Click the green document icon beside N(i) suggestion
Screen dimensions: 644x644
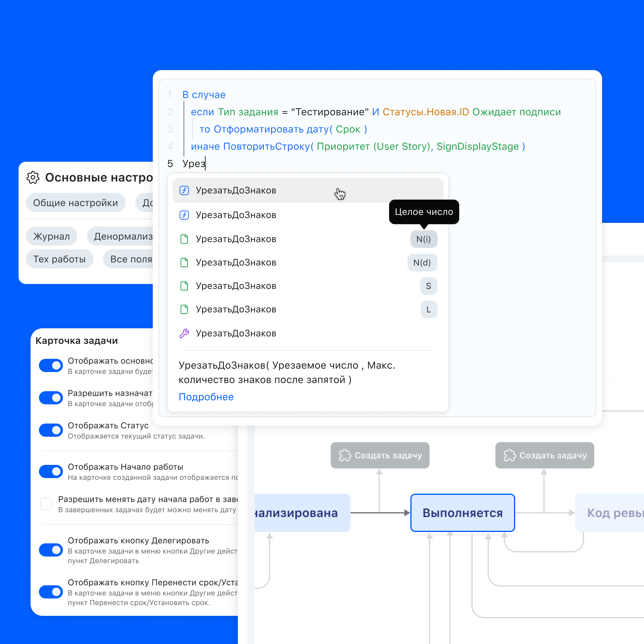[184, 239]
